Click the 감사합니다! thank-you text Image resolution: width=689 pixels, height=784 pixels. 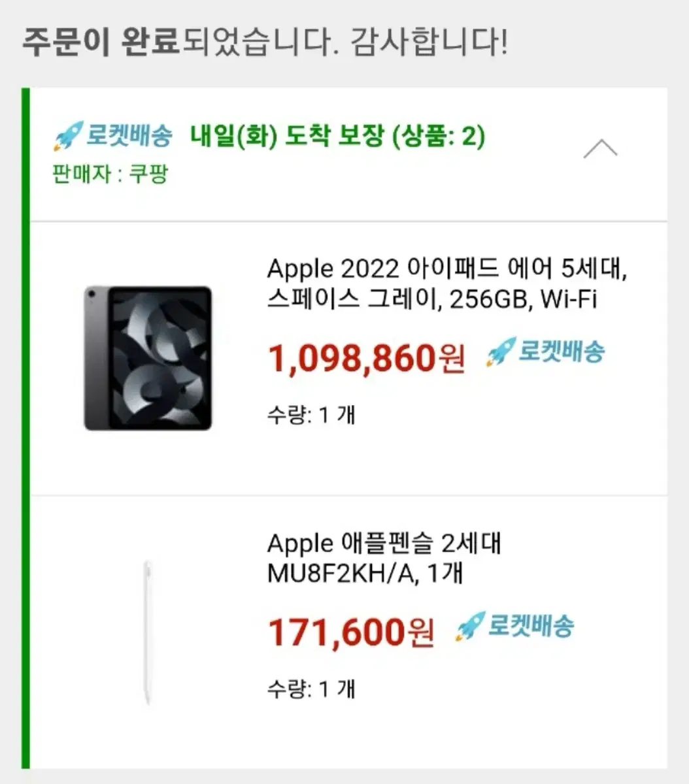click(429, 42)
